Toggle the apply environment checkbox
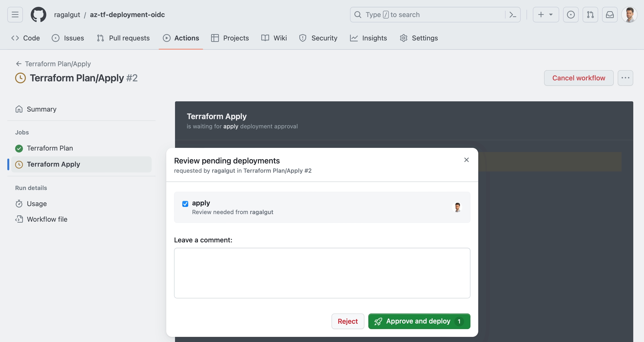Screen dimensions: 644x342 pos(185,204)
